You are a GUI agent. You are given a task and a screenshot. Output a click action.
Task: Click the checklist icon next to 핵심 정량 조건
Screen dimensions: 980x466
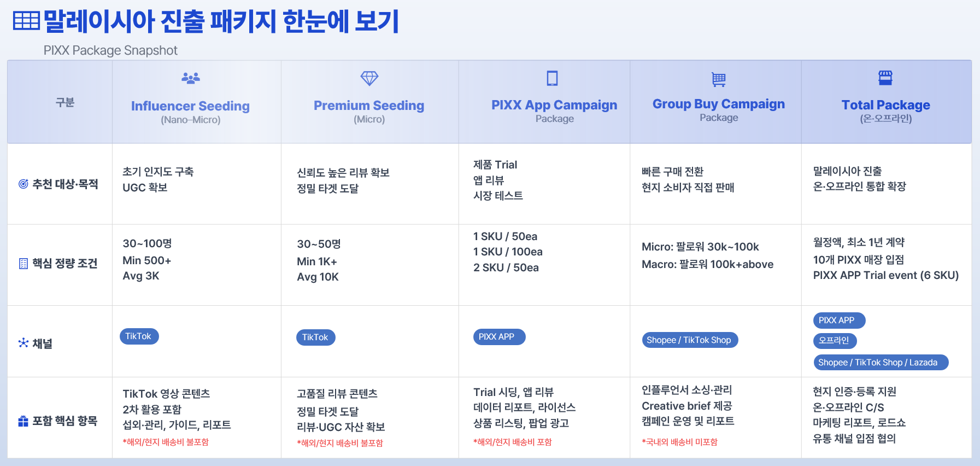[x=24, y=264]
